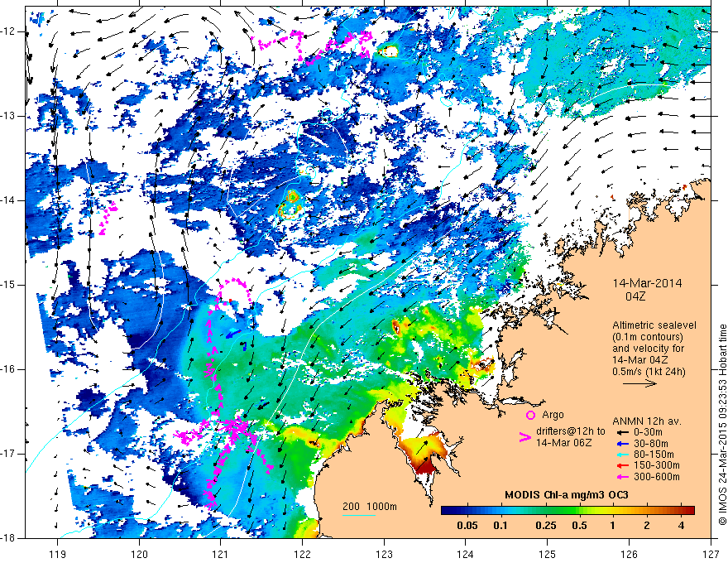This screenshot has height=563, width=728.
Task: Click the Altimetric sealevel text
Action: point(654,325)
